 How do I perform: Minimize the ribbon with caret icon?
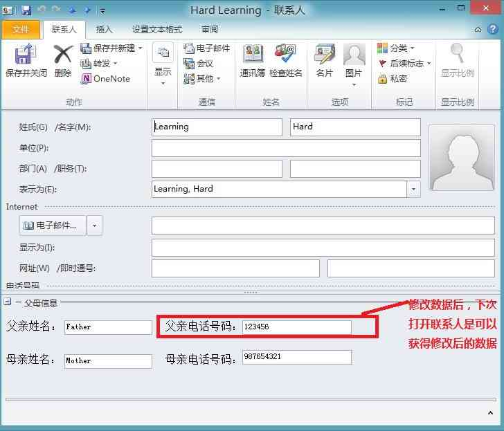point(478,30)
